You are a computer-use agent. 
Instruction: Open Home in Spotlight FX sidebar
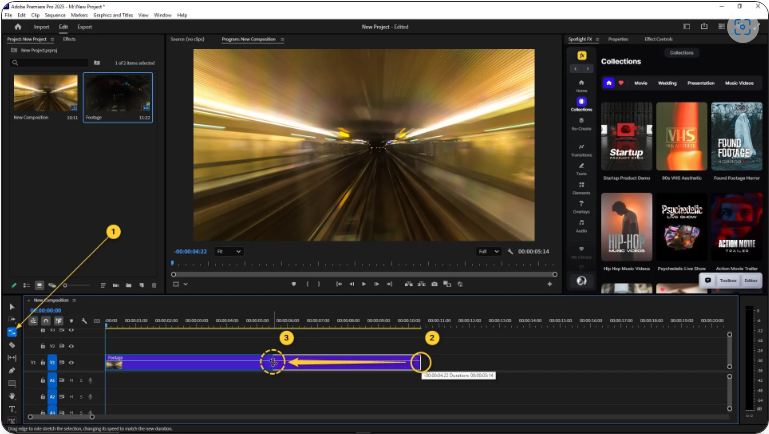pyautogui.click(x=581, y=85)
